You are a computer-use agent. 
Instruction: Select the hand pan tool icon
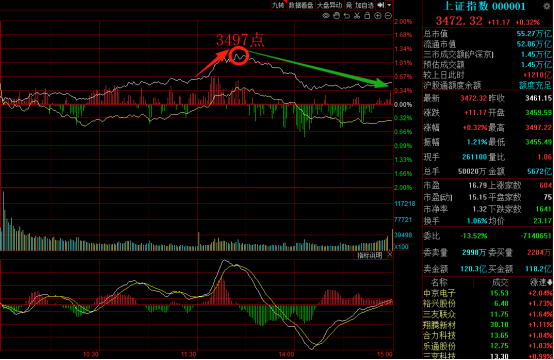coord(336,16)
